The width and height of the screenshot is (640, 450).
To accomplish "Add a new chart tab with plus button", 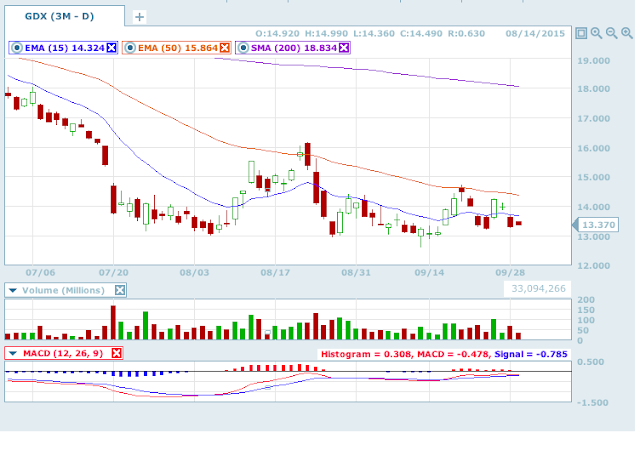I will 140,17.
